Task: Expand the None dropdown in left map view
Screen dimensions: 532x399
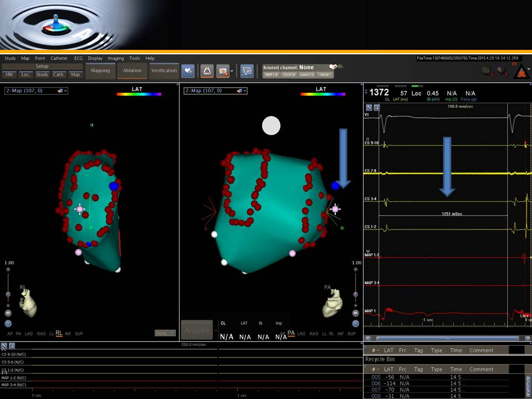Action: 165,333
